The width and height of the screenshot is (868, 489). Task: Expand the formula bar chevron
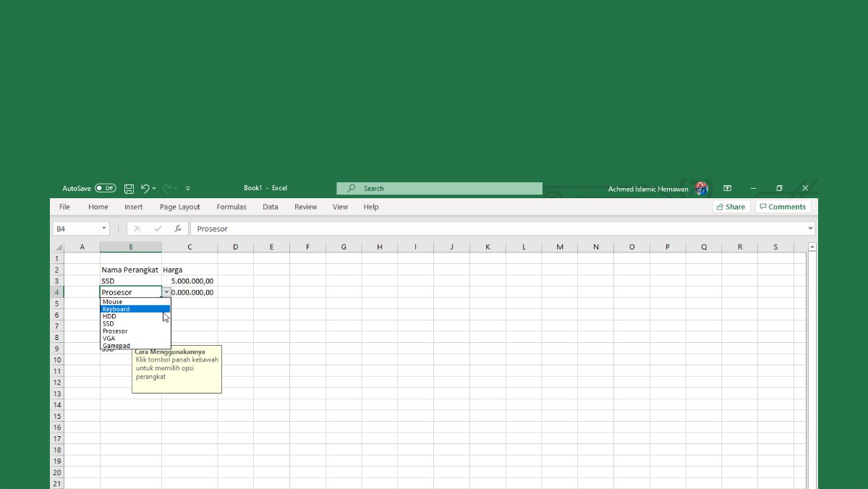pos(810,229)
